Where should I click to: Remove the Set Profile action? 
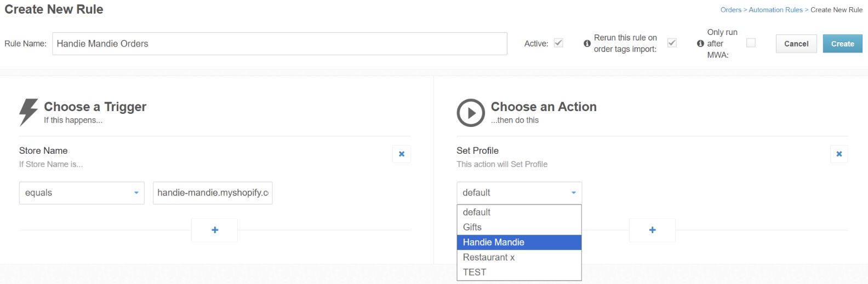click(x=839, y=154)
